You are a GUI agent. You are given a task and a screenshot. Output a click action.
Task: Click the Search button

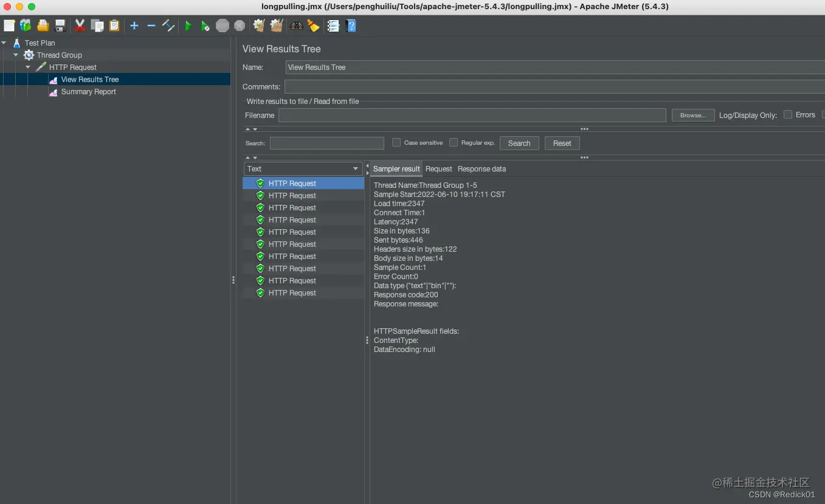click(519, 143)
